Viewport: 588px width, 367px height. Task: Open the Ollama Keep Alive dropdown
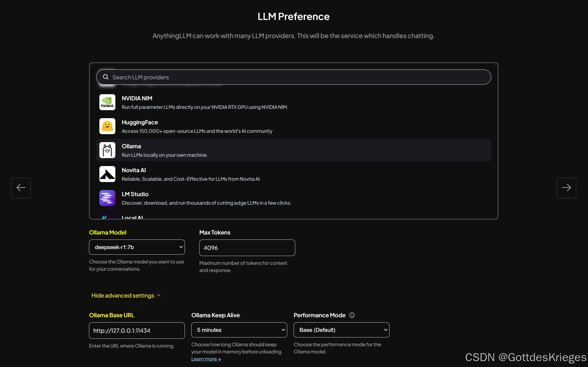click(239, 330)
